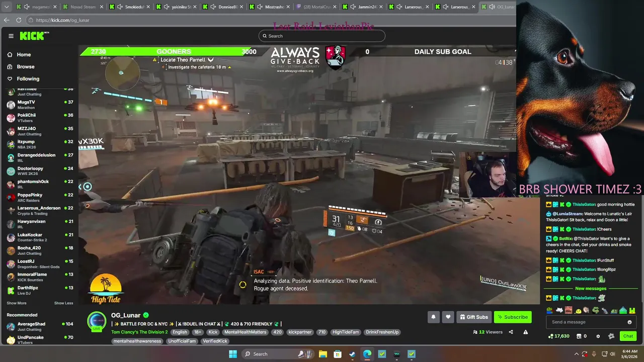Open Doctorloopy channel in the sidebar
Viewport: 644px width, 362px height.
[x=39, y=171]
